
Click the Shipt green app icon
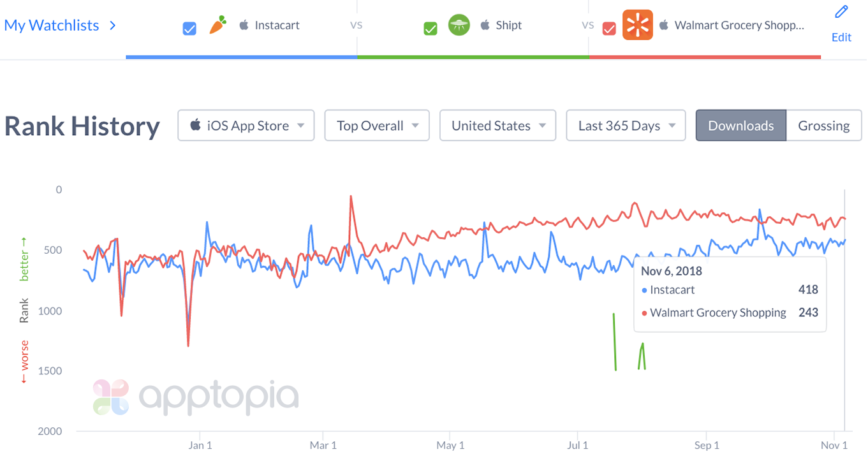459,26
